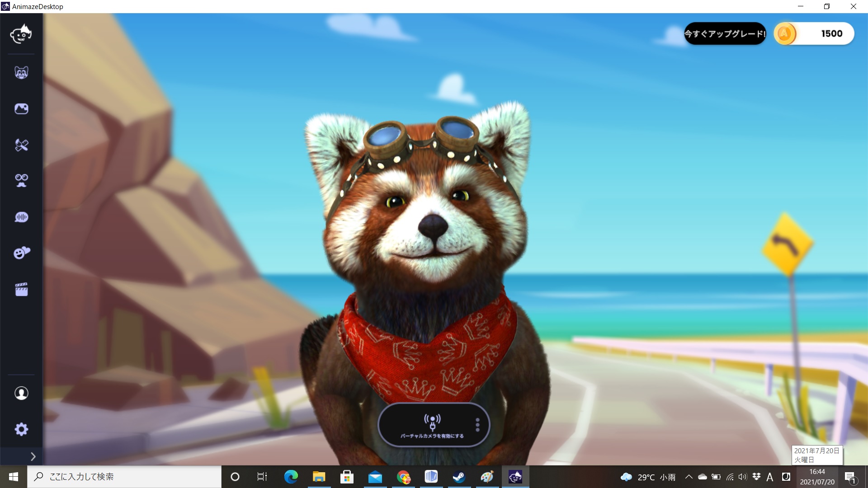
Task: Open volume speaker tray icon
Action: [x=743, y=477]
